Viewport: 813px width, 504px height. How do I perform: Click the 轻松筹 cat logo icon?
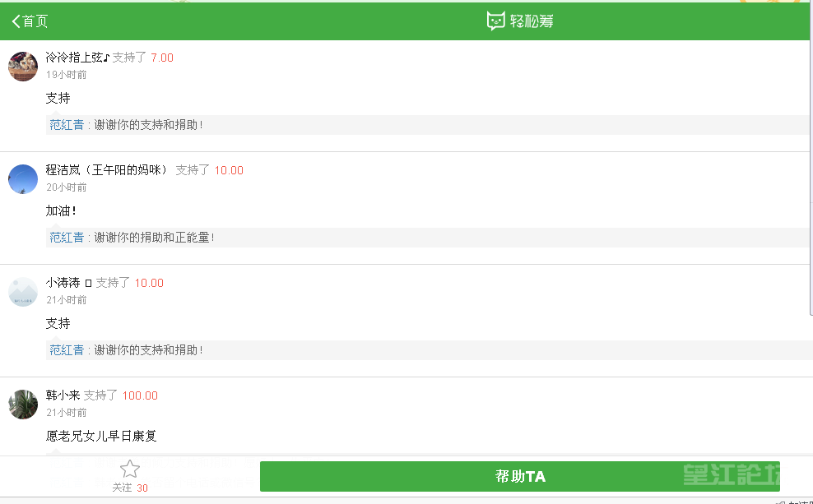tap(495, 21)
